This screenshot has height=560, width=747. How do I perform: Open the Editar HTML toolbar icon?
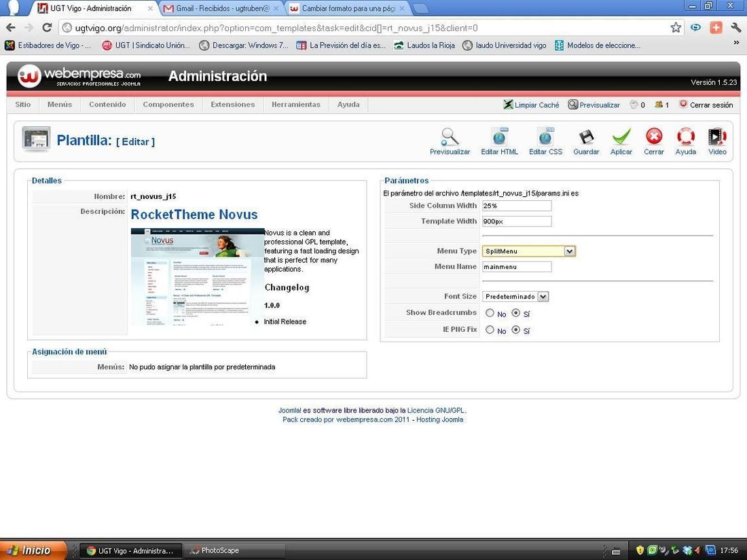point(499,137)
